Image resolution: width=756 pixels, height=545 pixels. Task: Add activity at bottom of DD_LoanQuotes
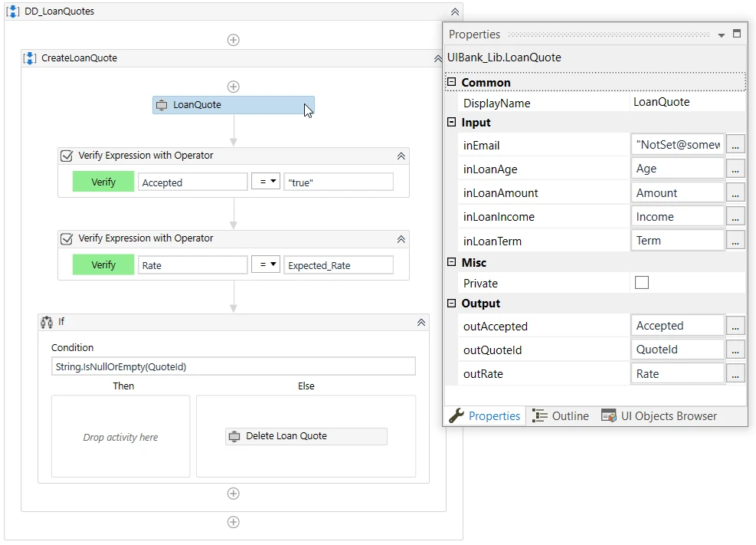[x=234, y=522]
